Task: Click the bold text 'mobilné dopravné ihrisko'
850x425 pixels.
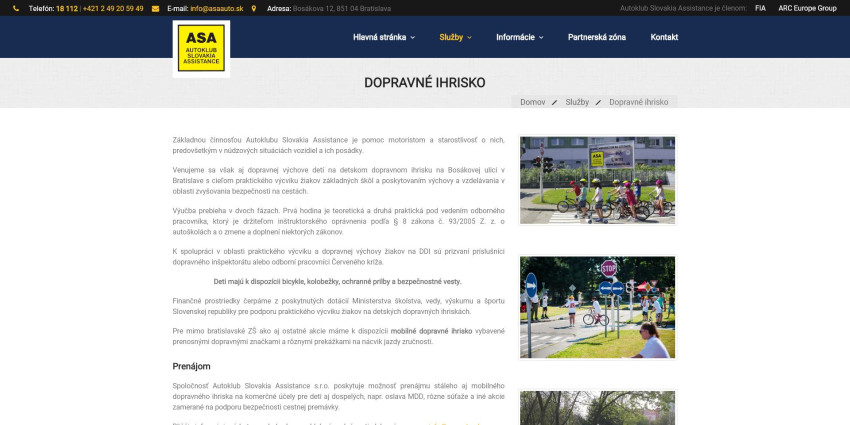Action: point(432,331)
